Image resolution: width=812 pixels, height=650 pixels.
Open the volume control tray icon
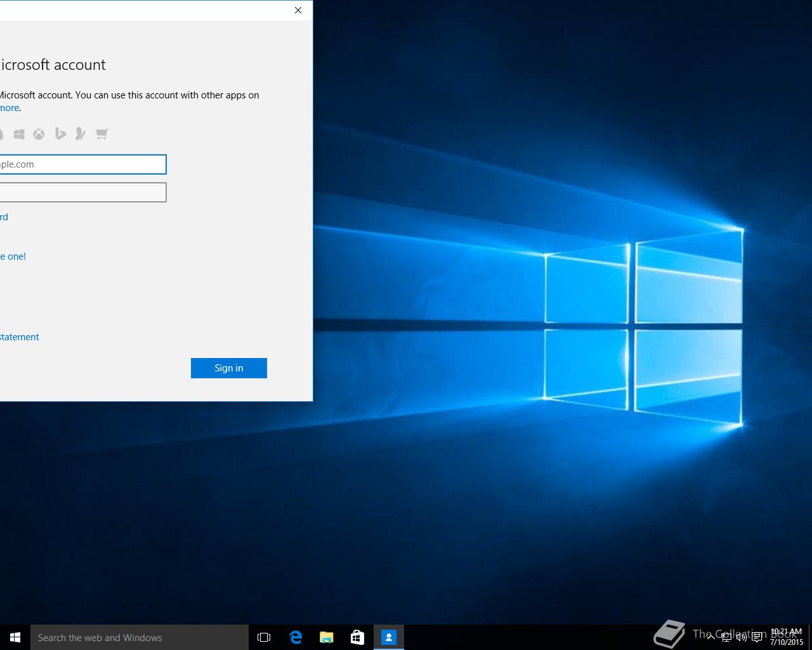742,637
